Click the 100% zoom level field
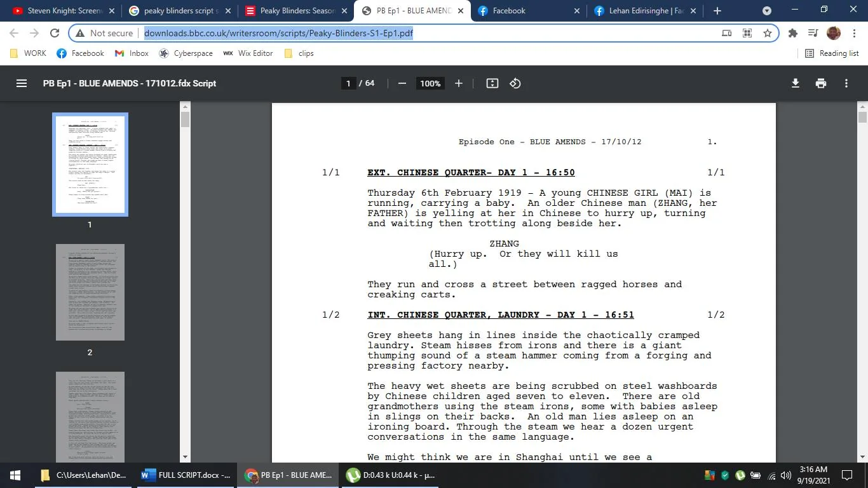The height and width of the screenshot is (488, 868). (x=430, y=83)
